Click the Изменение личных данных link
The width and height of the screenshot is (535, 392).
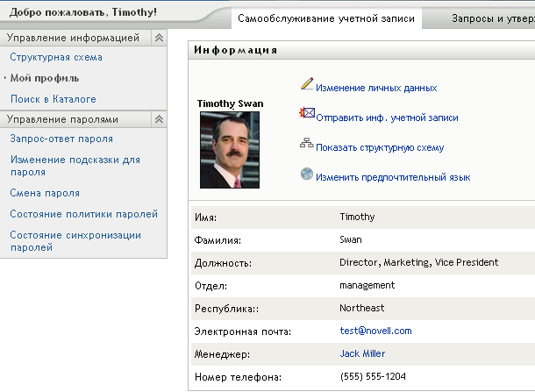pyautogui.click(x=376, y=88)
